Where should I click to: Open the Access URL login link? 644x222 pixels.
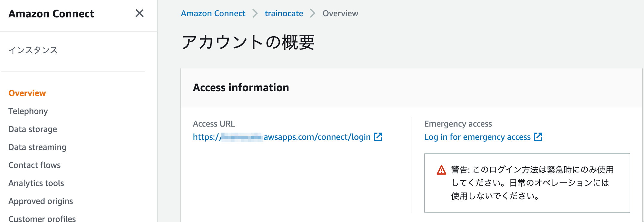(282, 137)
